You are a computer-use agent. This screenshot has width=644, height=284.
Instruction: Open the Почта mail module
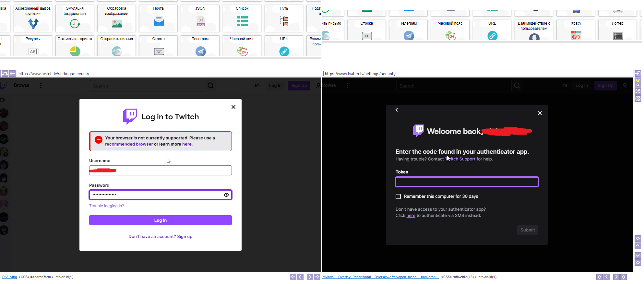[158, 18]
